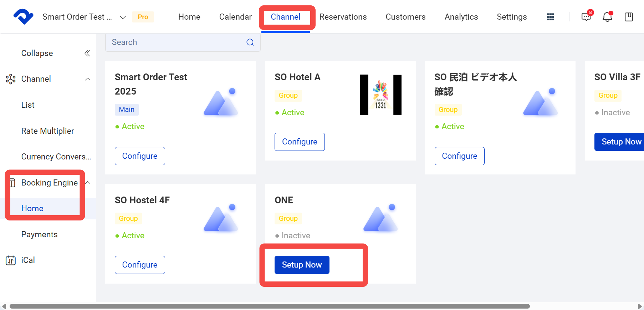Viewport: 644px width, 310px height.
Task: Collapse the sidebar with double-chevron icon
Action: (87, 53)
